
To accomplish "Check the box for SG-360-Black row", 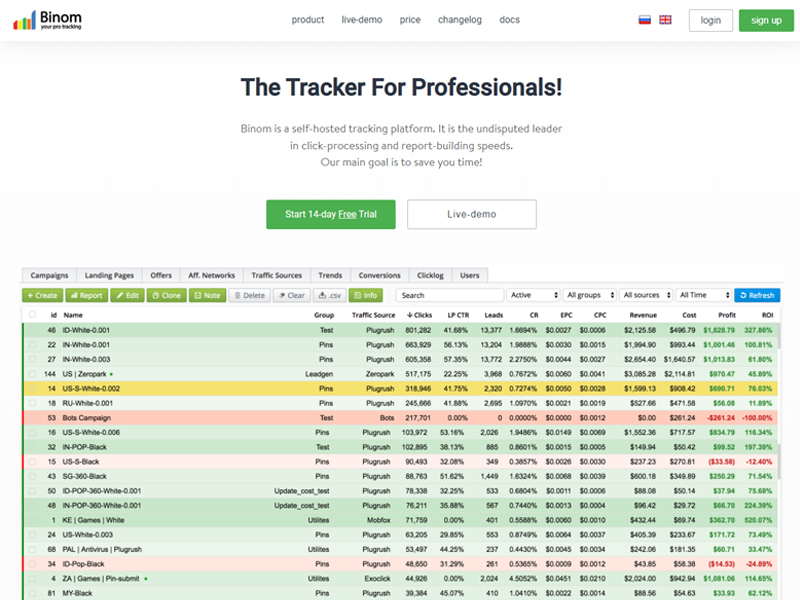I will point(33,477).
